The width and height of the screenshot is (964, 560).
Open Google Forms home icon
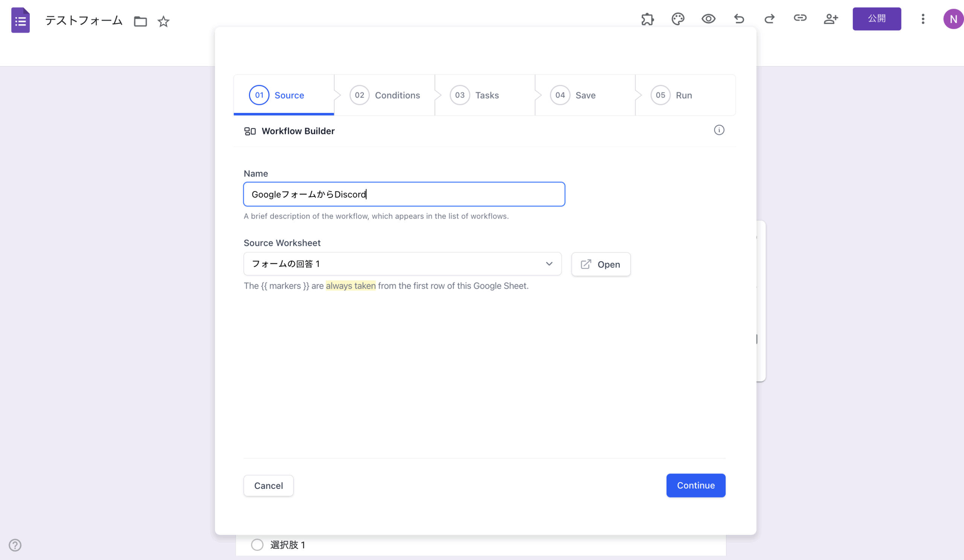point(20,20)
